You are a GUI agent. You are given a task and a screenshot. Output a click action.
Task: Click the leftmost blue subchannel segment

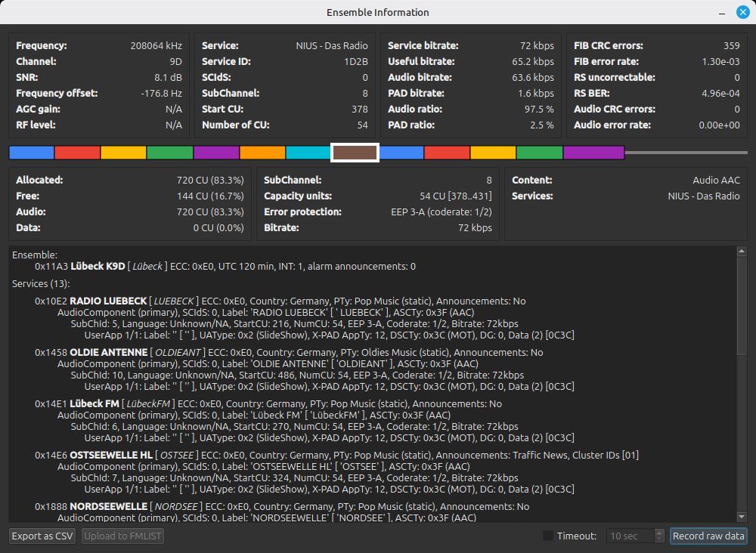point(32,153)
